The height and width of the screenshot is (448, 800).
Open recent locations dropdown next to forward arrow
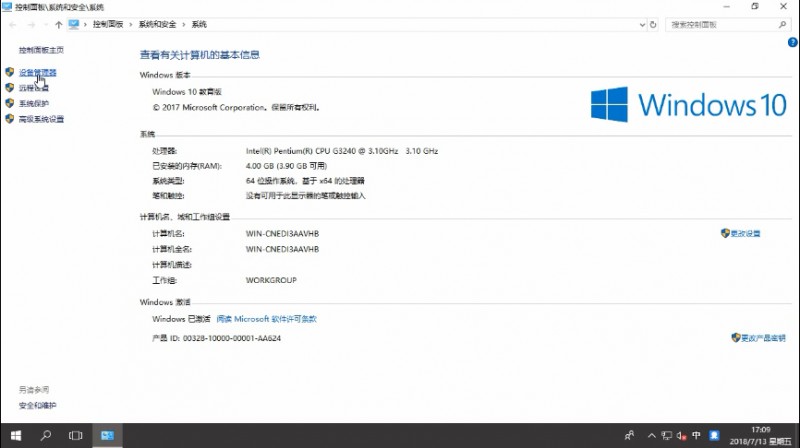click(45, 24)
